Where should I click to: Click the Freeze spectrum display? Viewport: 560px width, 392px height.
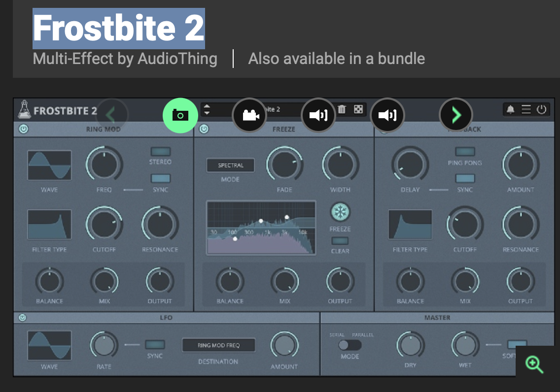pos(261,228)
